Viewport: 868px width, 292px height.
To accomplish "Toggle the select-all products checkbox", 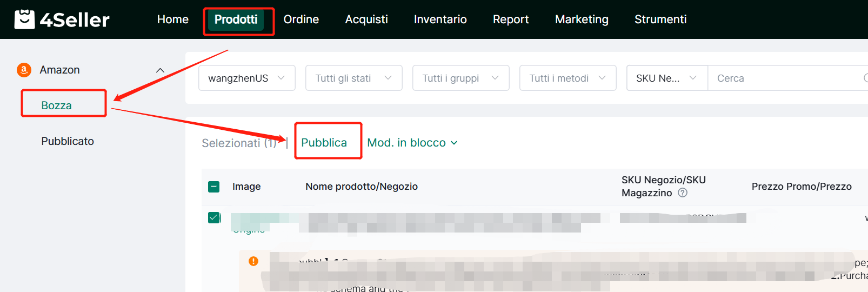I will tap(214, 187).
